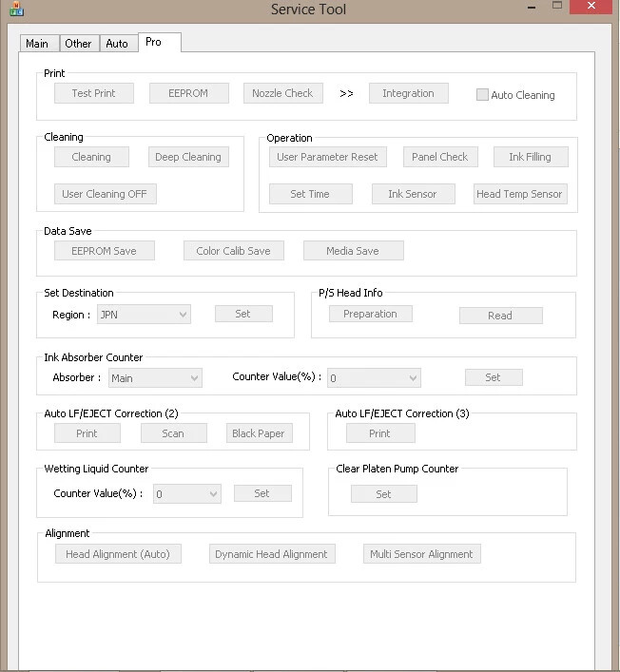The image size is (620, 672).
Task: Maximize the Service Tool window
Action: click(557, 6)
